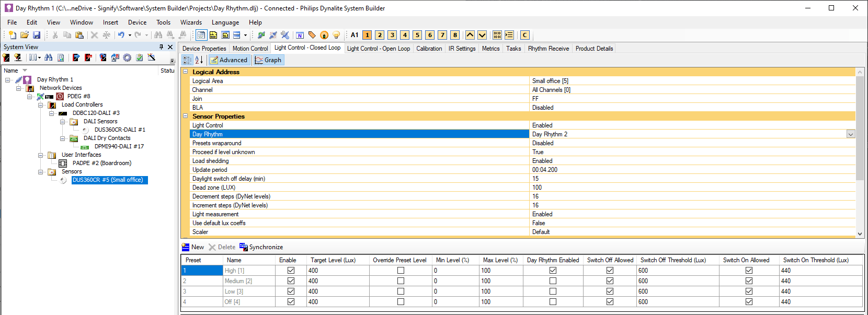Open the Undo history dropdown arrow
The image size is (868, 315).
coord(130,35)
